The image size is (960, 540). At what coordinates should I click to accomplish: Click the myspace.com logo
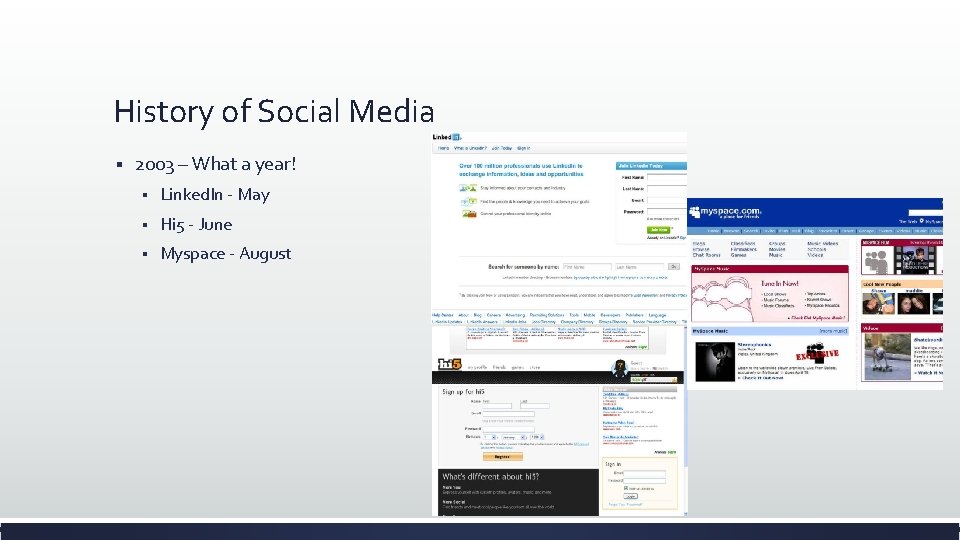(x=725, y=212)
